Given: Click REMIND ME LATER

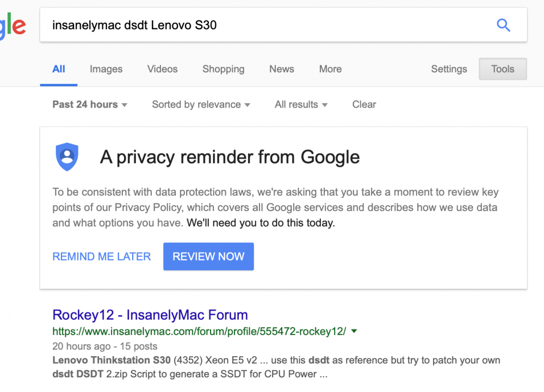Looking at the screenshot, I should pos(102,257).
